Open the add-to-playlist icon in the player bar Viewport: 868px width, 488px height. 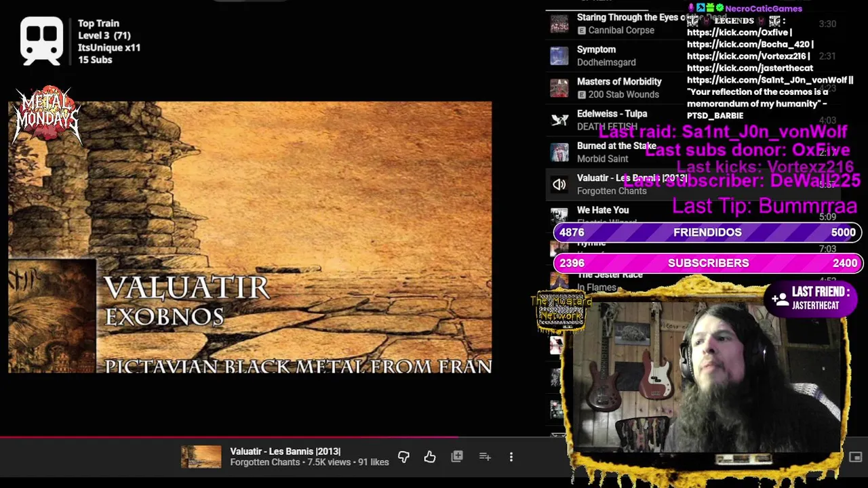pyautogui.click(x=485, y=457)
